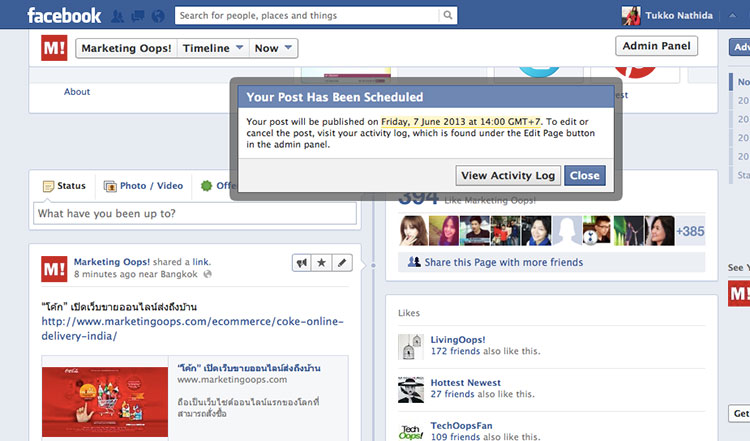The image size is (750, 441).
Task: Click the Marketing Oops! page name button
Action: 126,48
